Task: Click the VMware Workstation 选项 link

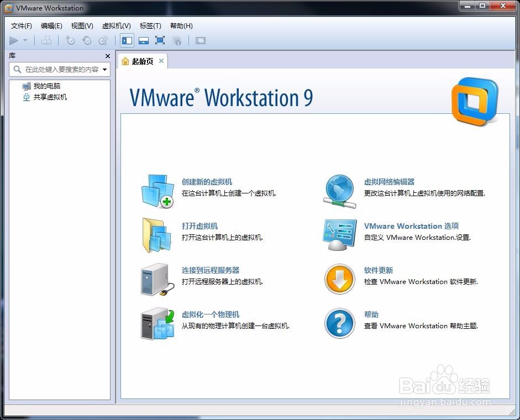Action: tap(411, 226)
